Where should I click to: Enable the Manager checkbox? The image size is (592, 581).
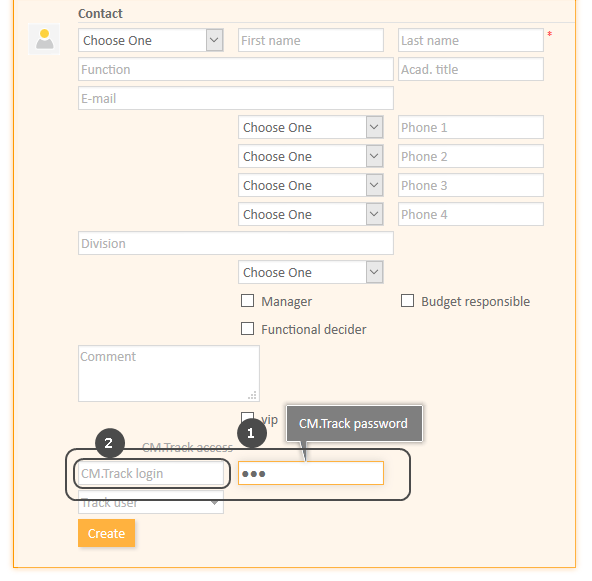coord(247,301)
